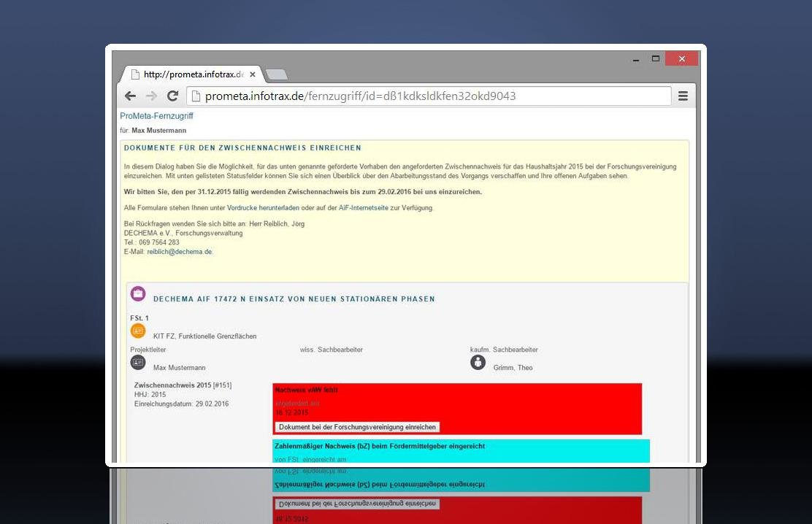Screen dimensions: 812x524
Task: Click the name Grimm, Theo
Action: tap(513, 368)
